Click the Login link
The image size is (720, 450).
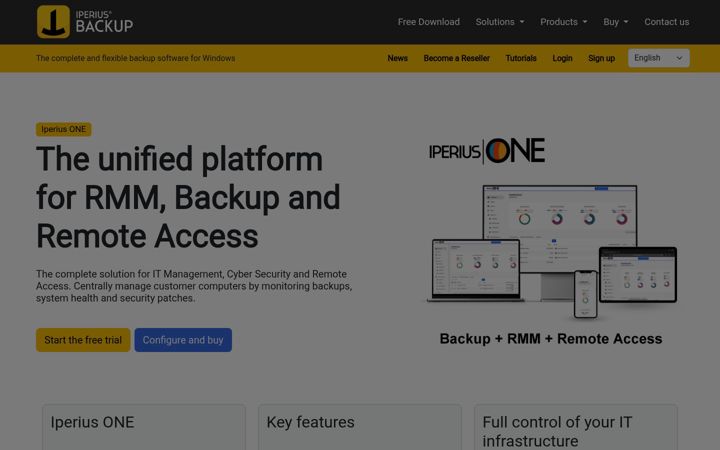point(562,58)
